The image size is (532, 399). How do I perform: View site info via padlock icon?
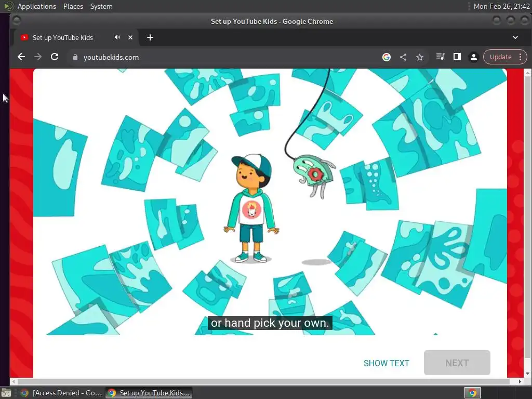pos(75,57)
